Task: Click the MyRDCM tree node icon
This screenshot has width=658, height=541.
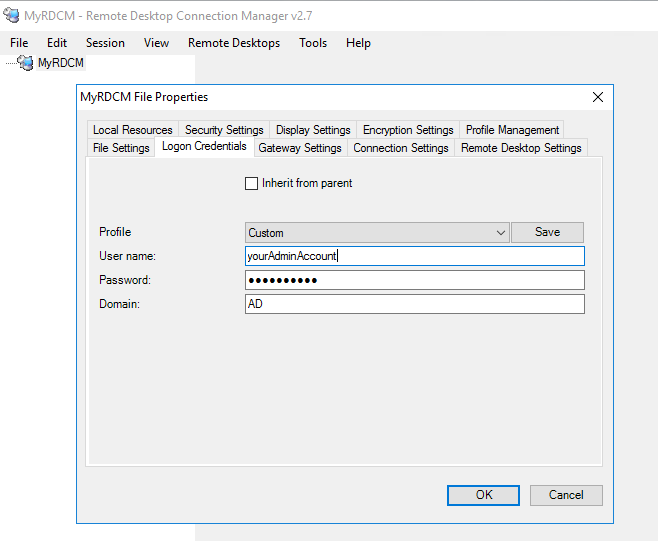Action: tap(25, 63)
